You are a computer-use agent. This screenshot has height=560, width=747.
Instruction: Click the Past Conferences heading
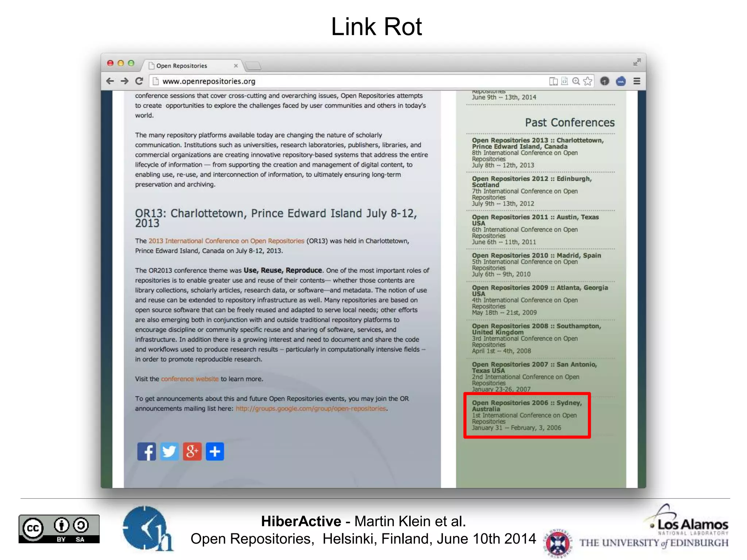click(570, 122)
